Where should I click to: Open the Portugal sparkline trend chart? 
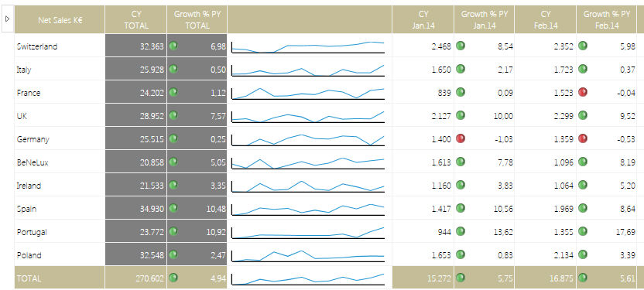[x=308, y=233]
